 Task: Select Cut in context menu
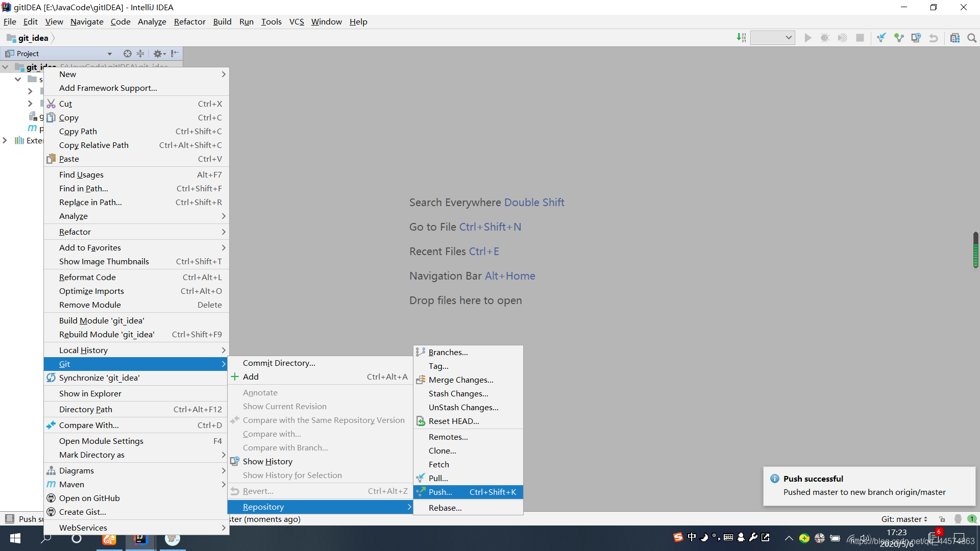pyautogui.click(x=136, y=104)
